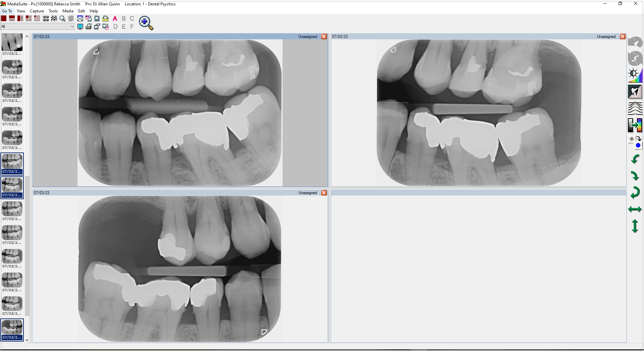Click the thumbnail list scroll up arrow

[27, 36]
